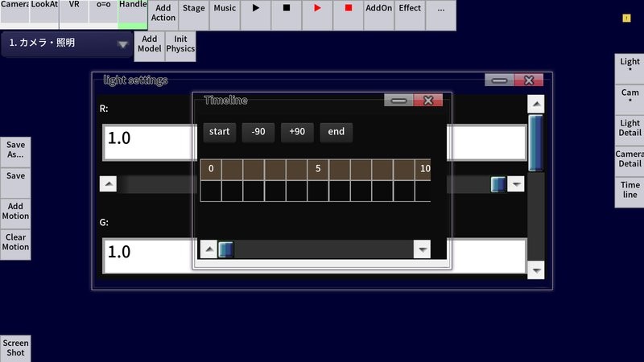Click the R slider increase arrow
The image size is (644, 362).
click(516, 184)
